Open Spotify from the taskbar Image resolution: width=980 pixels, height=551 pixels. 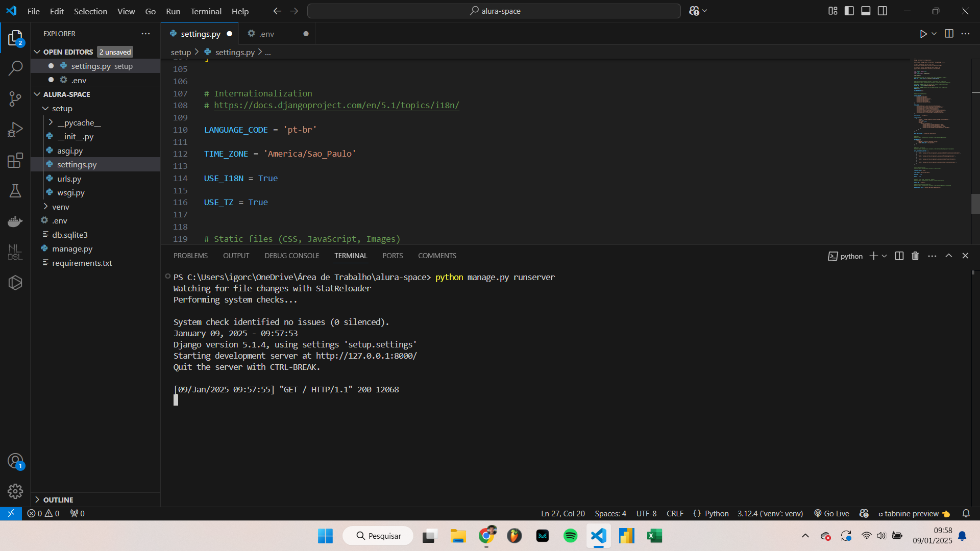(x=570, y=536)
